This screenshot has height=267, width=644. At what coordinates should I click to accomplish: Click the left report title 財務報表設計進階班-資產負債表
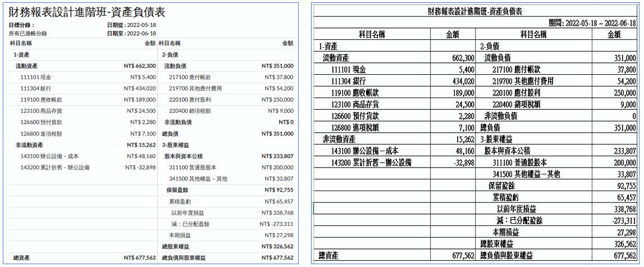pos(87,12)
